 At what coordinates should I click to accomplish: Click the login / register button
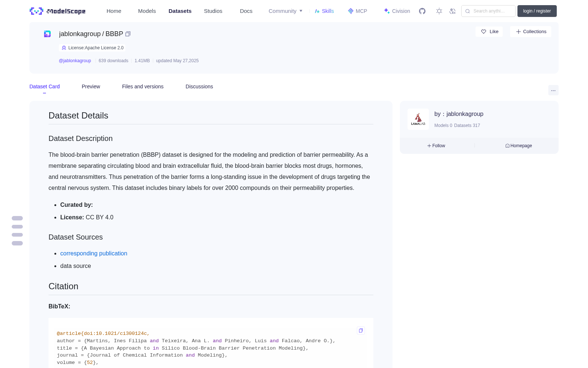[537, 11]
